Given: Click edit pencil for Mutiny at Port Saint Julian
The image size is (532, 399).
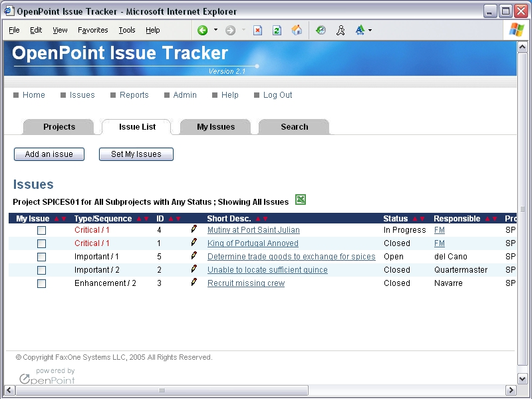Looking at the screenshot, I should pos(194,229).
